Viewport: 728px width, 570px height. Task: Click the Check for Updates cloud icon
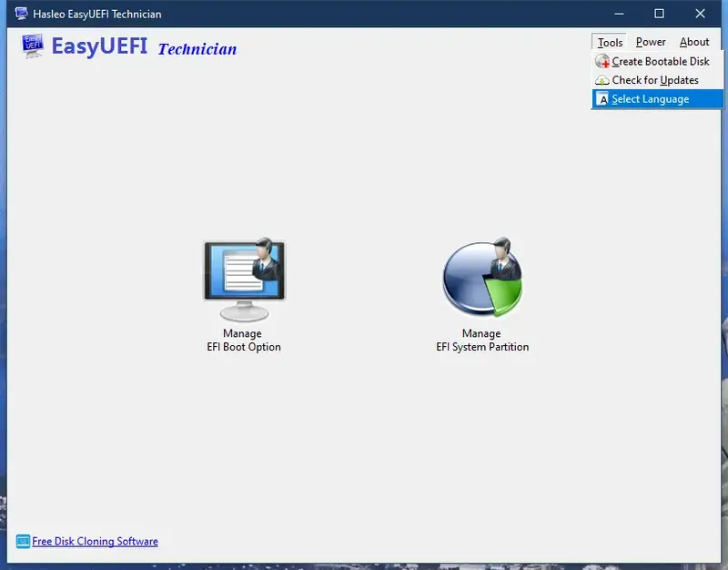pyautogui.click(x=602, y=80)
